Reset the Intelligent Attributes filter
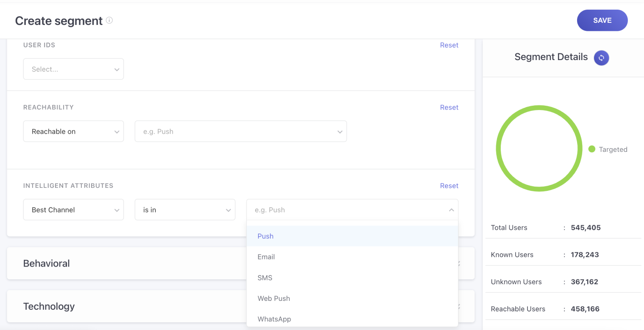This screenshot has height=330, width=644. [449, 186]
